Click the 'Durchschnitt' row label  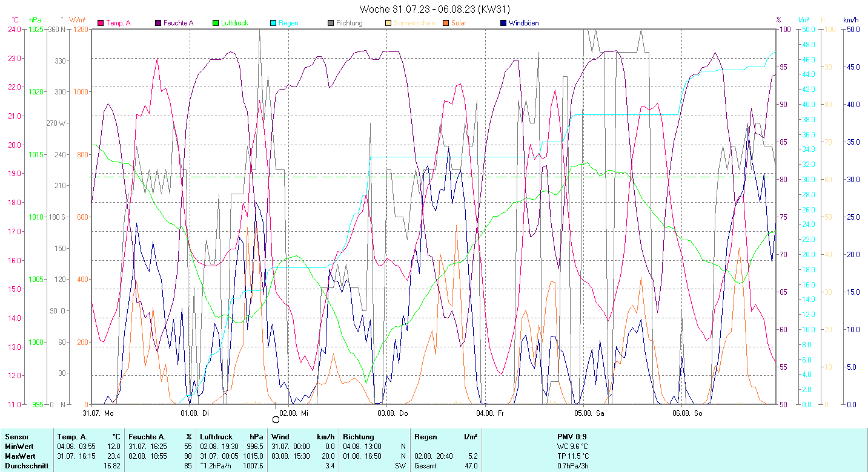25,465
